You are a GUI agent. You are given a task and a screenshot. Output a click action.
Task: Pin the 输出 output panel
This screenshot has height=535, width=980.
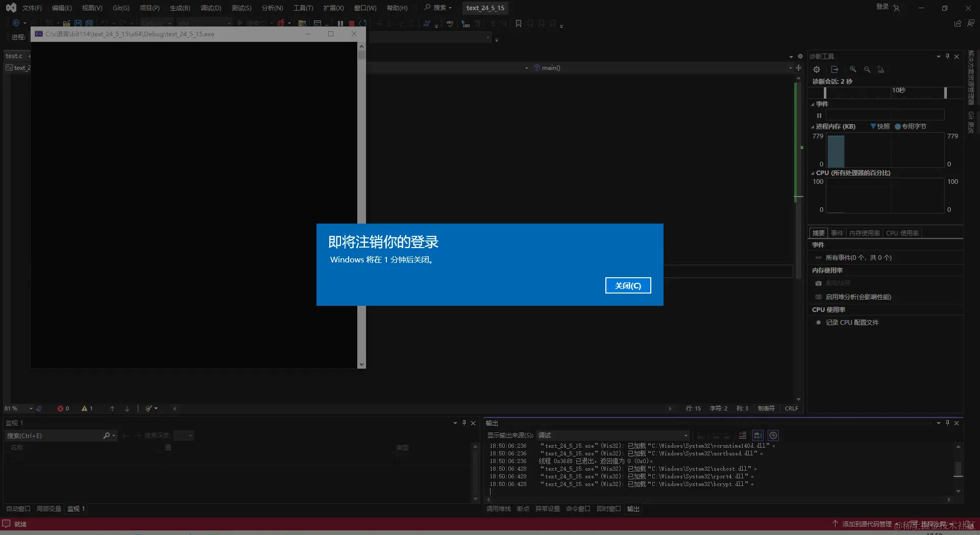(947, 423)
